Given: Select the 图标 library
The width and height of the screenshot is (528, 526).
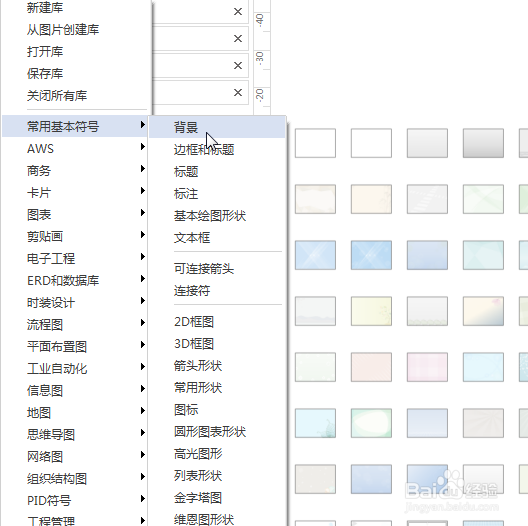Looking at the screenshot, I should point(218,410).
